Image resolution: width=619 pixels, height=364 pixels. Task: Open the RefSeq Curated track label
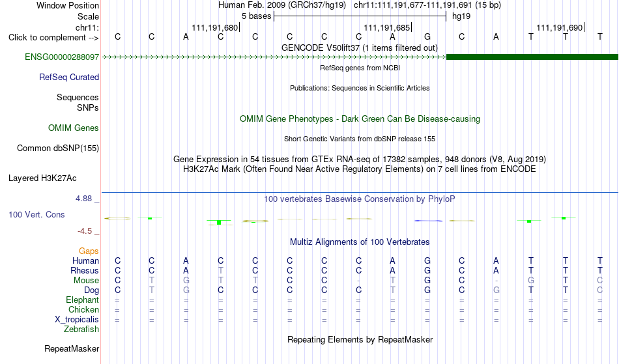[68, 77]
